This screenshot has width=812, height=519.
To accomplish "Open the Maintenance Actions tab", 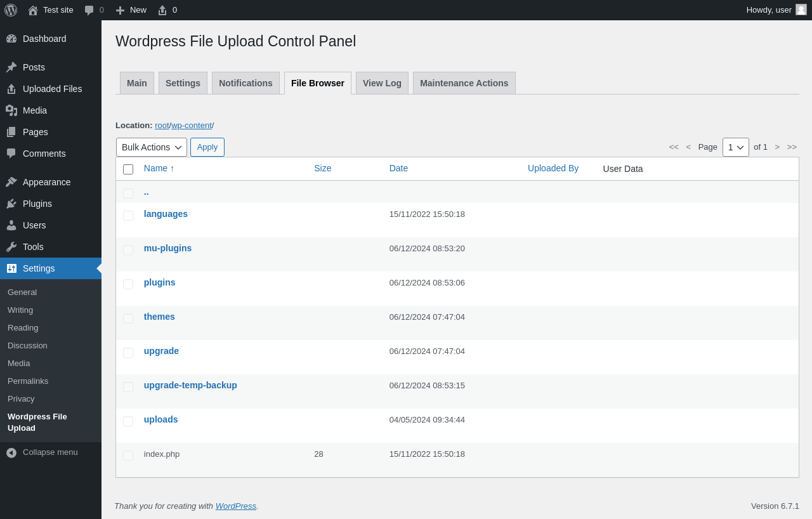I will [x=464, y=83].
